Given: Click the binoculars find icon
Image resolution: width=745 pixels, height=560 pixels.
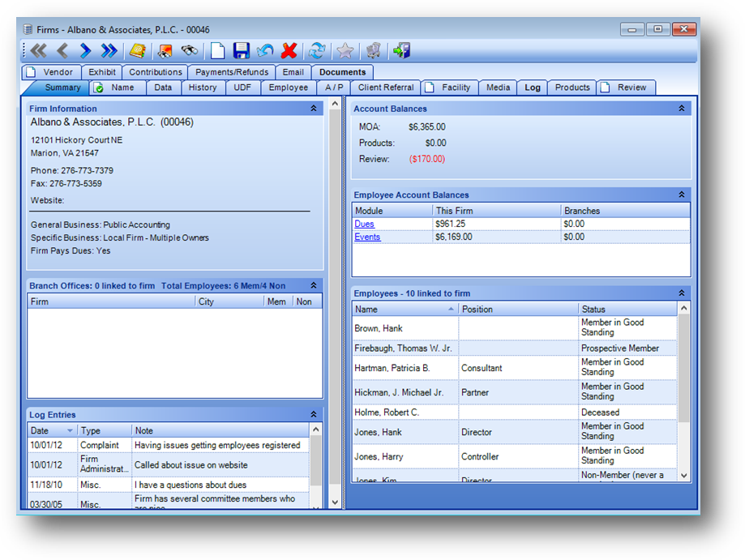Looking at the screenshot, I should tap(190, 50).
